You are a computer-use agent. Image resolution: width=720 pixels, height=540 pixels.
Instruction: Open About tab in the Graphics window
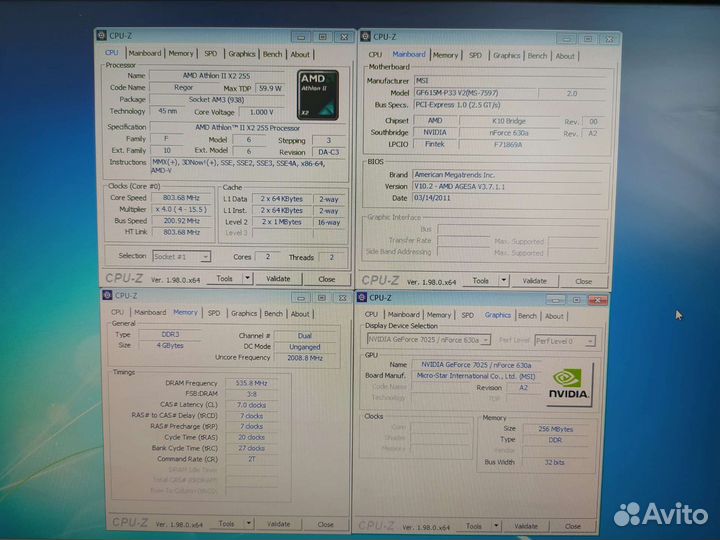pyautogui.click(x=554, y=316)
